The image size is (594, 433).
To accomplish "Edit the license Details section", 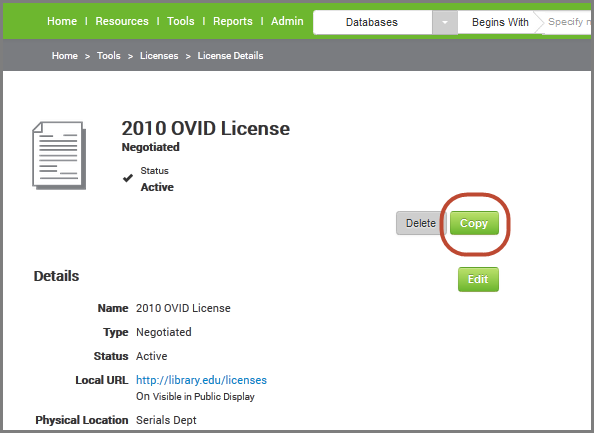I will [478, 279].
